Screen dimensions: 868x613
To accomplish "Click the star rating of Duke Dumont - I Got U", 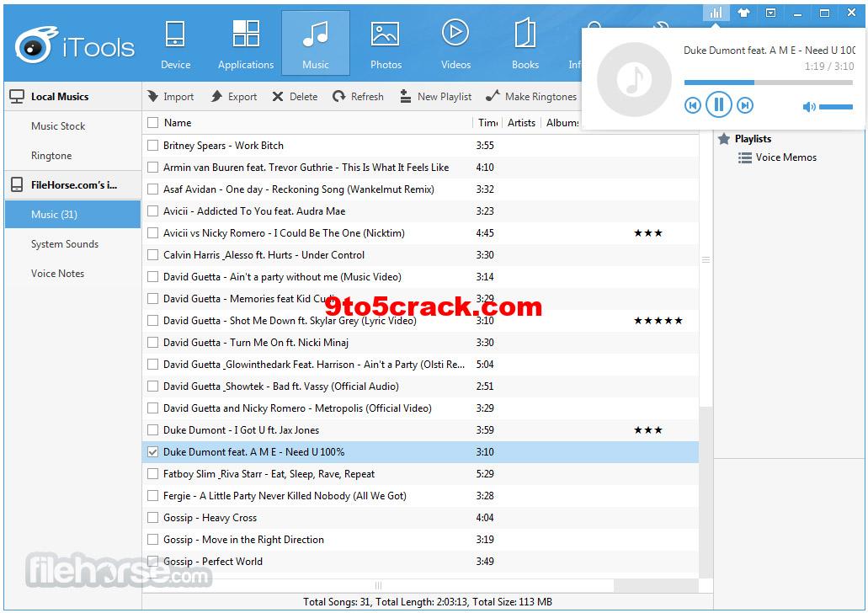I will [x=648, y=430].
